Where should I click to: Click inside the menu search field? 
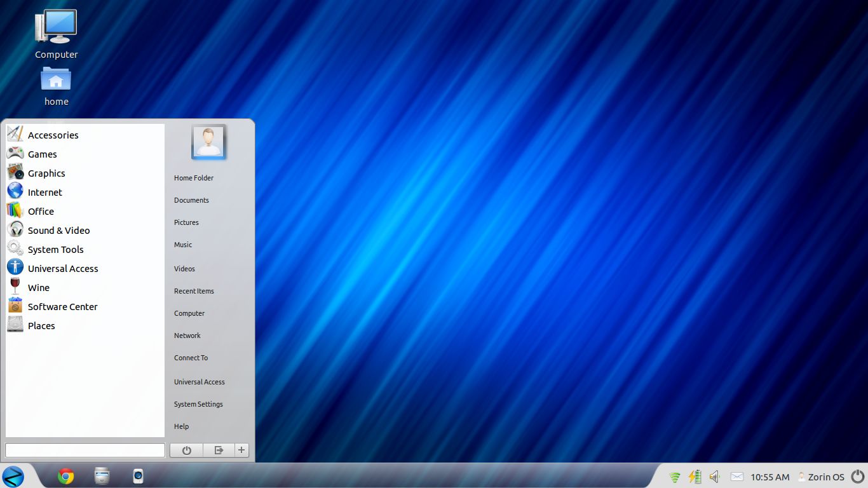point(85,450)
